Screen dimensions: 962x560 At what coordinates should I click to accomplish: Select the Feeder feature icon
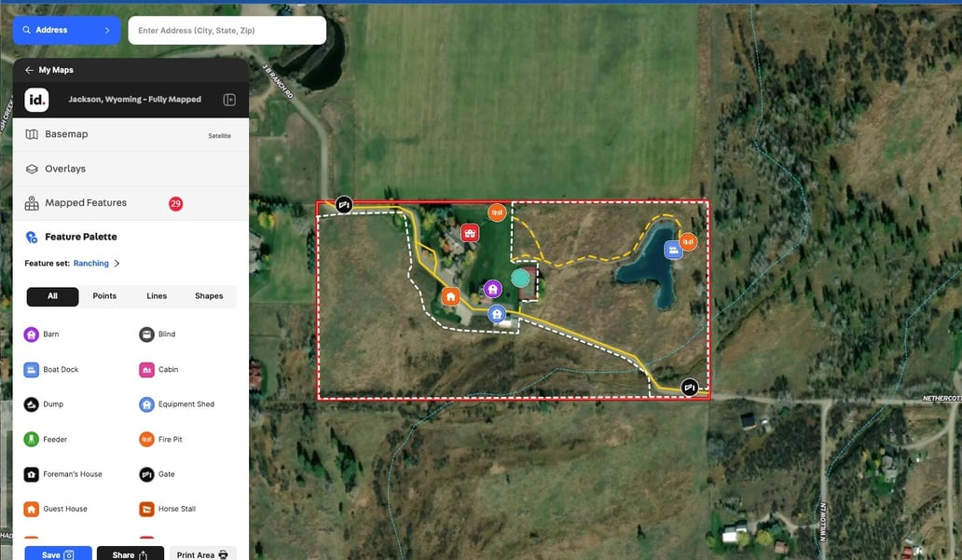(x=29, y=439)
